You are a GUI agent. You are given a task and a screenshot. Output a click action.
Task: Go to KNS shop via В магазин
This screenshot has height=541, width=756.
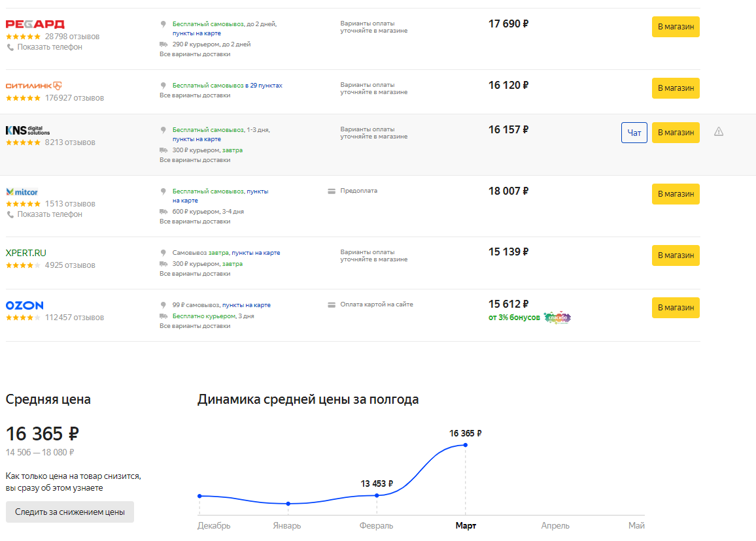676,133
